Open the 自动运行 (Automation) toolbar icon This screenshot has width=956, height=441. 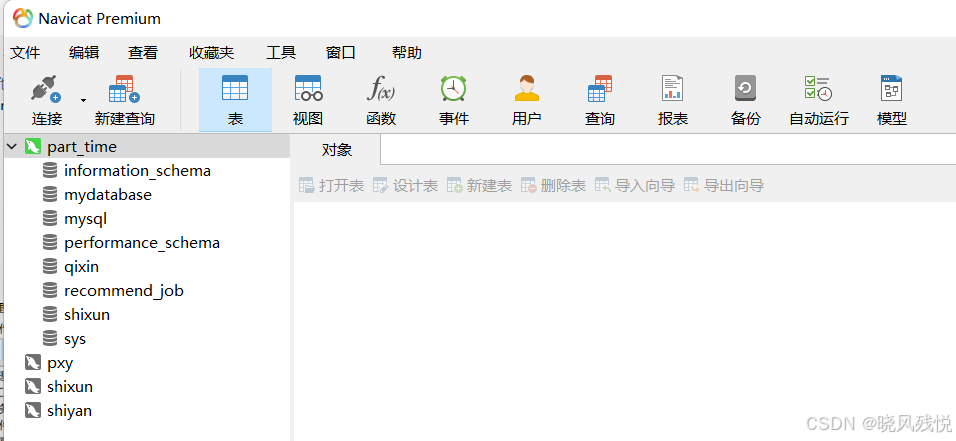tap(818, 88)
